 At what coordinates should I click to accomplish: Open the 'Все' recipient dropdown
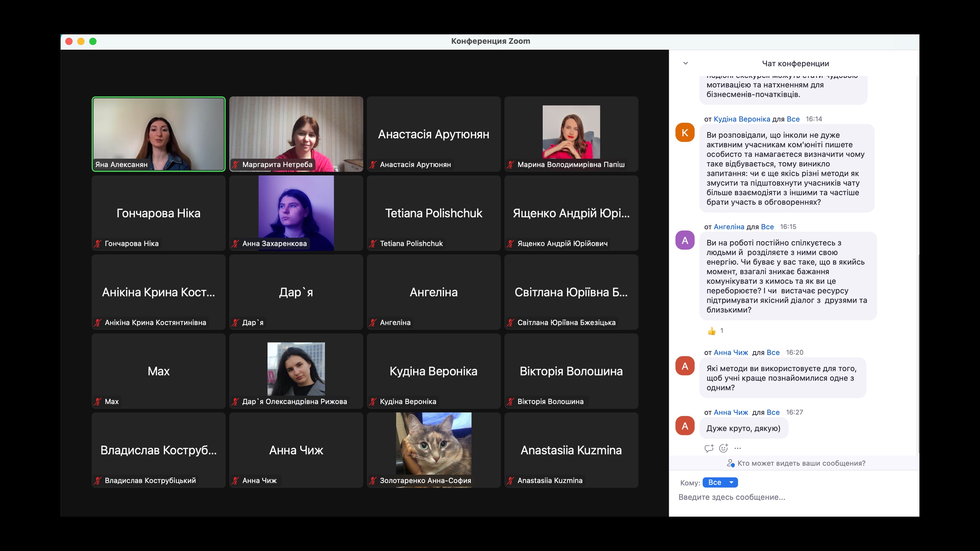(715, 482)
